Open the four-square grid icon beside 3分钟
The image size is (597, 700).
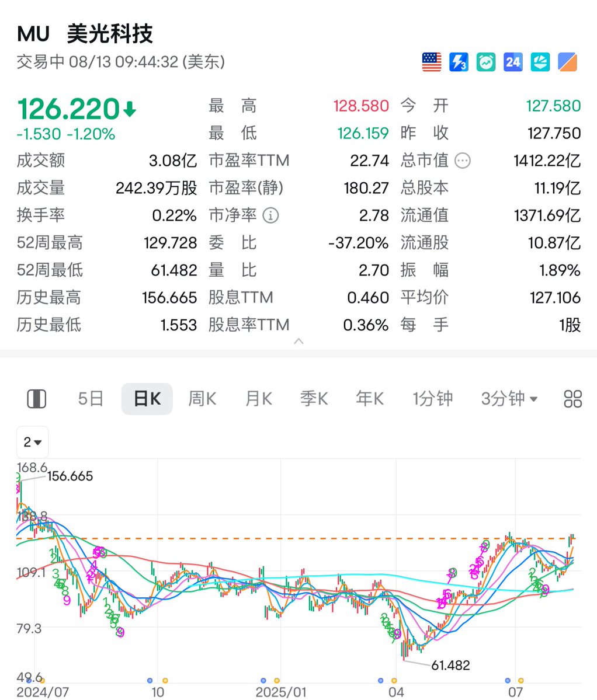(x=573, y=399)
